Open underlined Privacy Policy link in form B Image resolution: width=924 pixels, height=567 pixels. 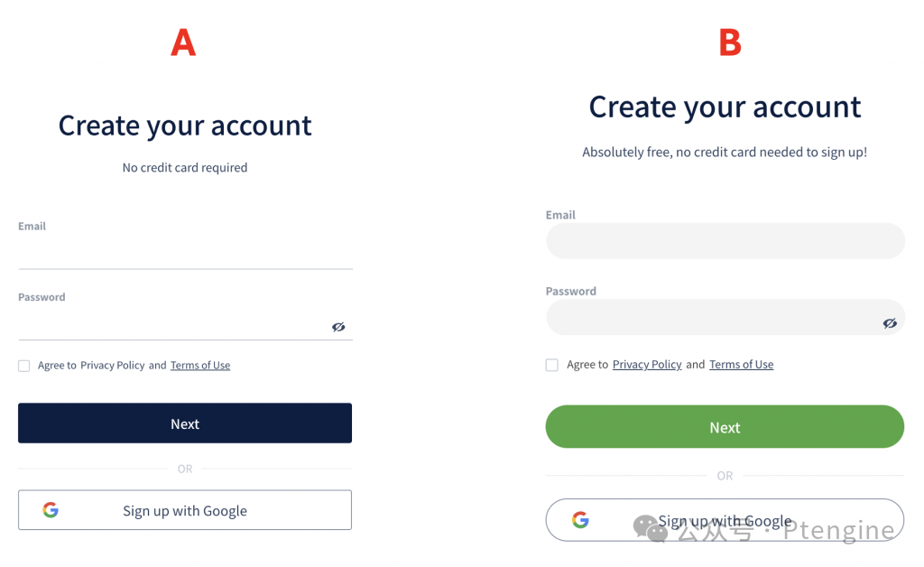647,365
